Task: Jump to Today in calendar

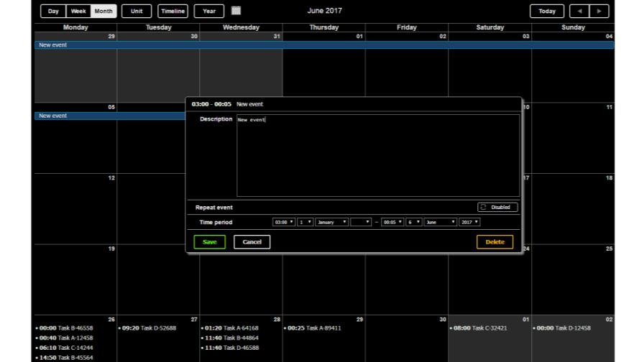Action: 547,11
